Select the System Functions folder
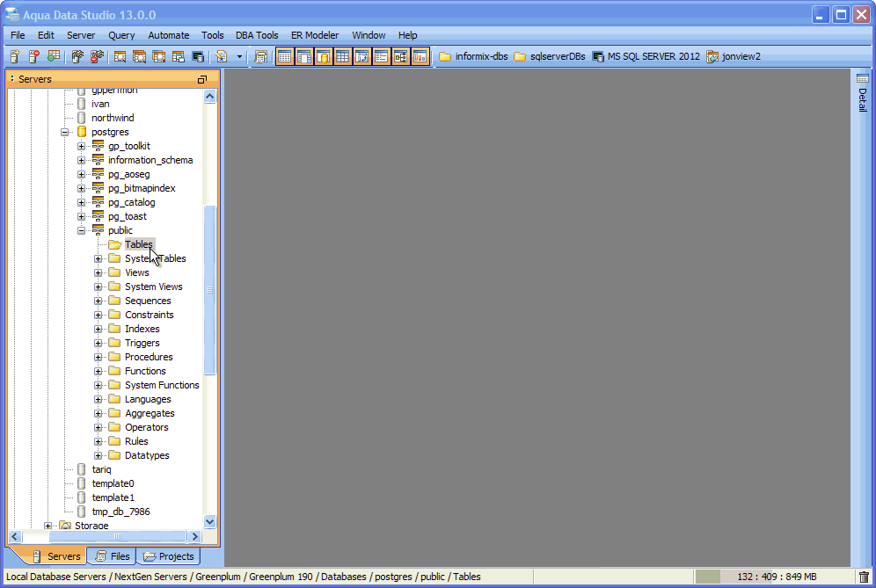Viewport: 876px width, 588px height. coord(162,385)
